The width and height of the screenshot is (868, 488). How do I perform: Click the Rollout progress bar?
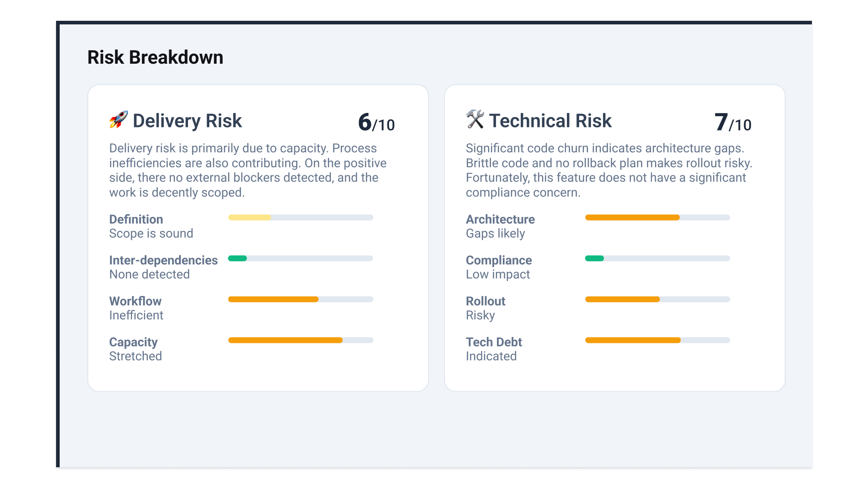pyautogui.click(x=657, y=300)
